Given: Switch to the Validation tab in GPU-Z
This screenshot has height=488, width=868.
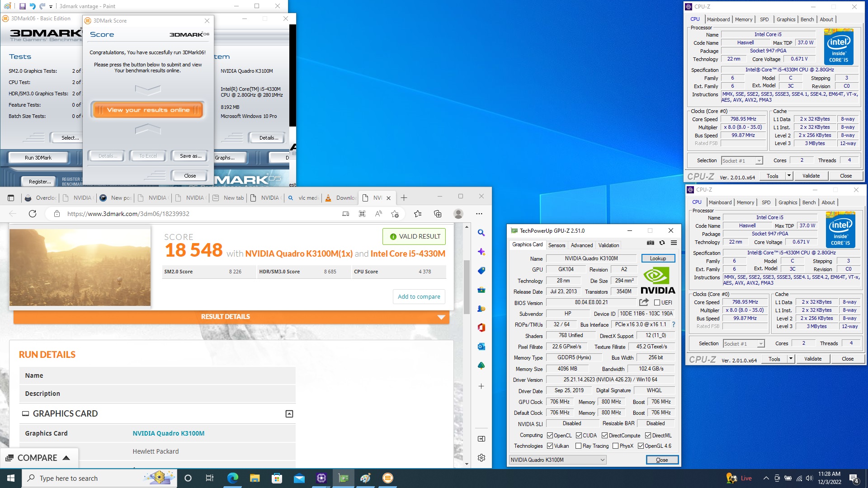Looking at the screenshot, I should [x=609, y=245].
